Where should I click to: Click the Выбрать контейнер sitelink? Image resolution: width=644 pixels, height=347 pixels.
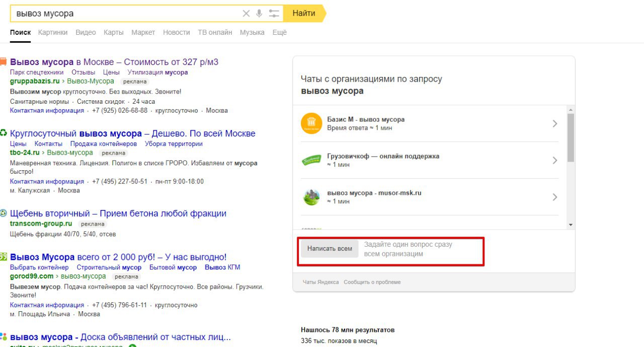tap(39, 267)
